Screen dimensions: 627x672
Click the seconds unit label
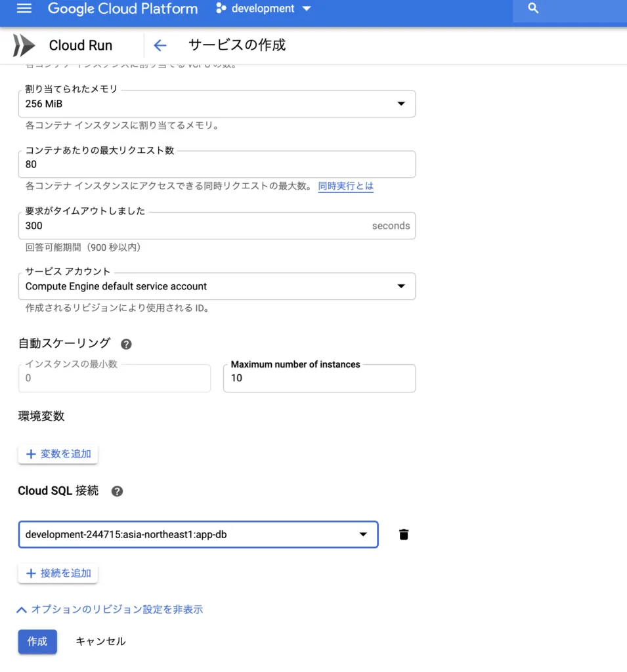[x=391, y=226]
